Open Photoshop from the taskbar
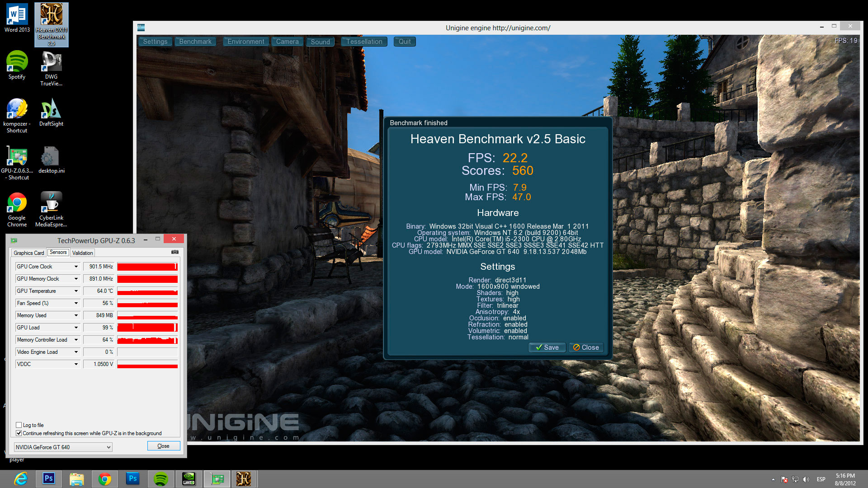The height and width of the screenshot is (488, 868). [x=49, y=479]
